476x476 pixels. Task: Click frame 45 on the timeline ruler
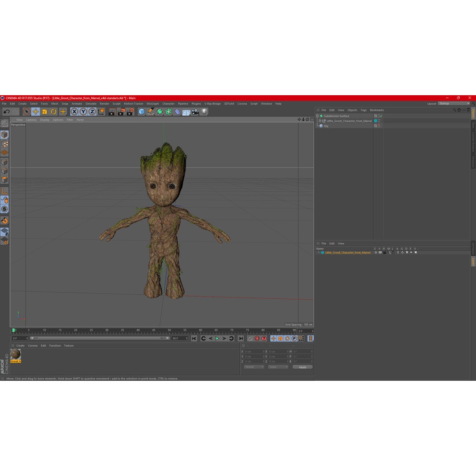pos(154,330)
